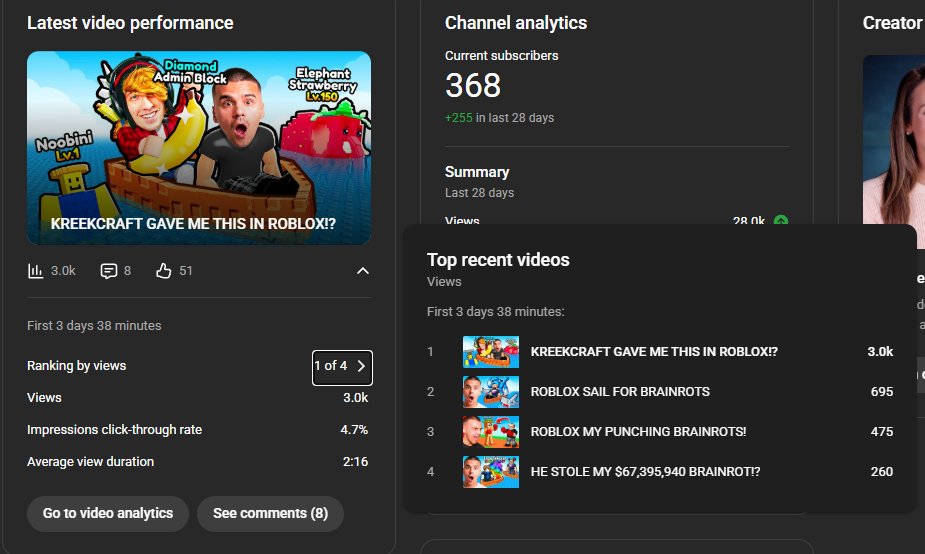Open thumbnail of KREEKCRAFT video in top recent list

[491, 352]
